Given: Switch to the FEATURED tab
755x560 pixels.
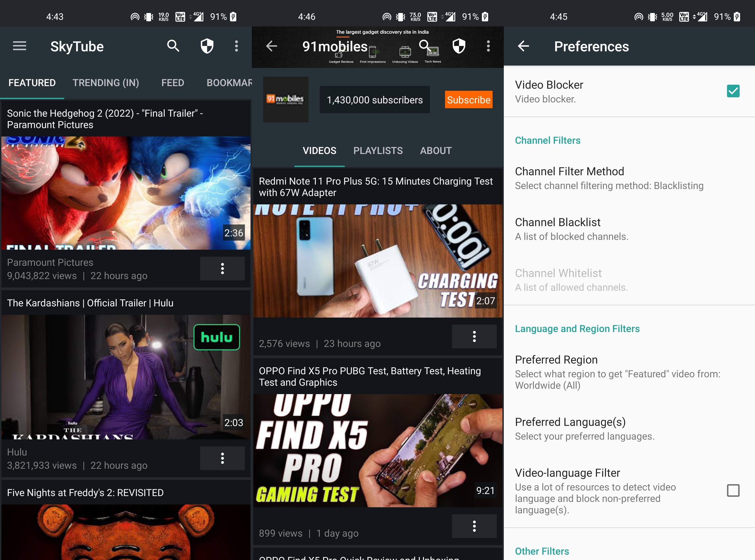Looking at the screenshot, I should tap(32, 83).
